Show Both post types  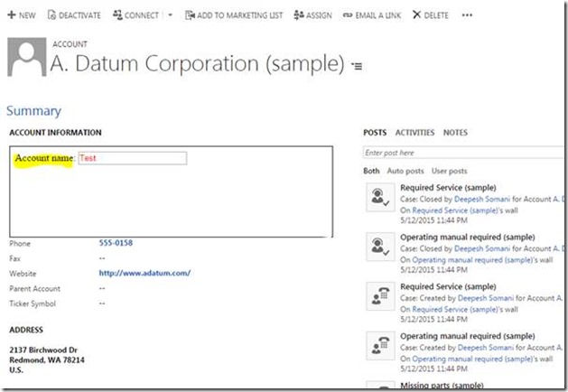coord(371,171)
